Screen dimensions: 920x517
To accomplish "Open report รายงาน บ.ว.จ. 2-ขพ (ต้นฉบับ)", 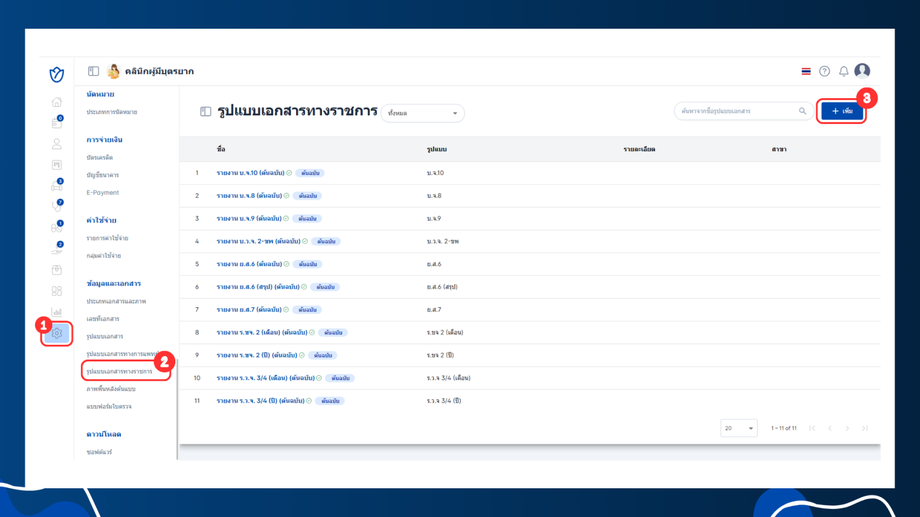I will tap(259, 241).
